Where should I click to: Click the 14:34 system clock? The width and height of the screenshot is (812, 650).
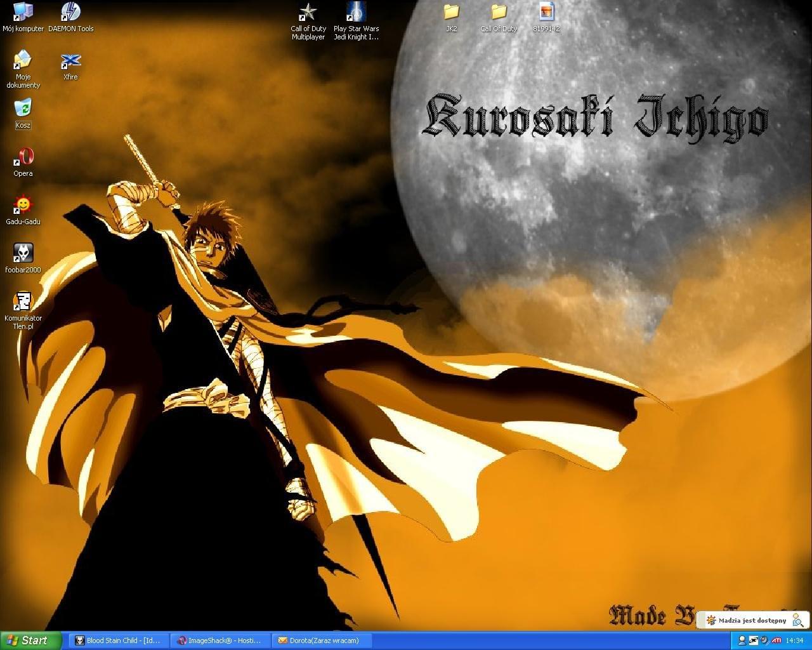pos(794,640)
